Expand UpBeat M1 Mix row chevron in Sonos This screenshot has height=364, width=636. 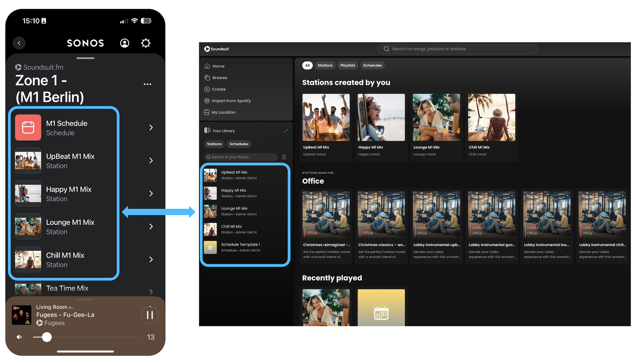point(151,161)
